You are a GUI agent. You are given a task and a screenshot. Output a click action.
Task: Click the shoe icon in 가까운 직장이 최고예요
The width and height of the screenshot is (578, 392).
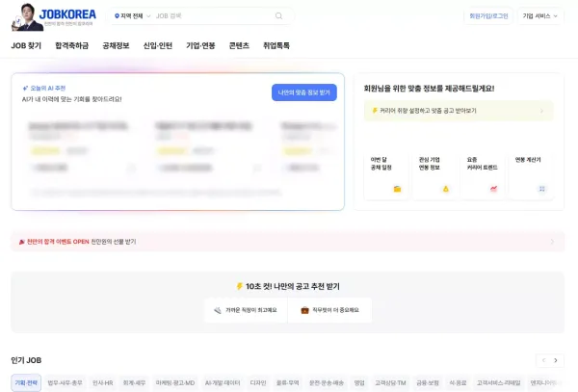pos(218,310)
